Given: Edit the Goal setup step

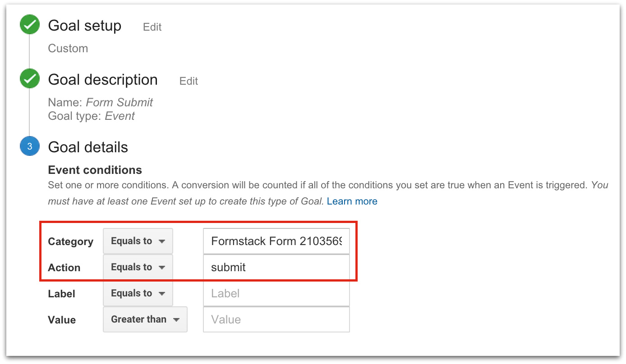Looking at the screenshot, I should (152, 27).
